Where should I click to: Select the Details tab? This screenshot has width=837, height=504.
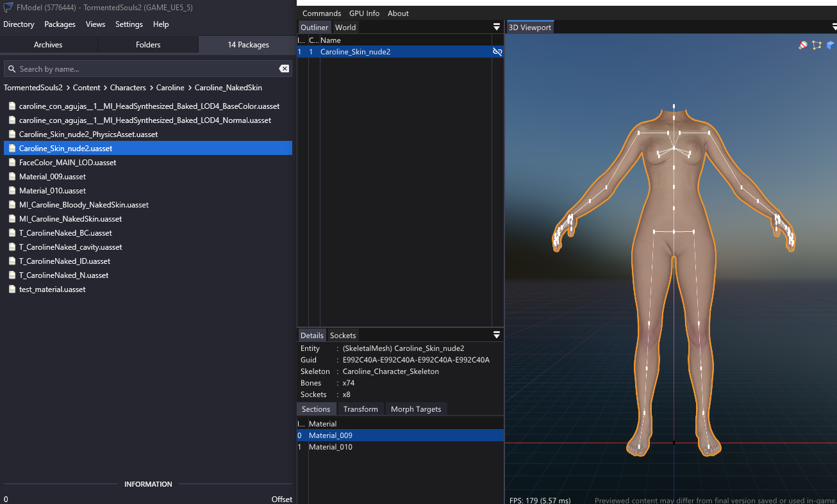click(312, 336)
